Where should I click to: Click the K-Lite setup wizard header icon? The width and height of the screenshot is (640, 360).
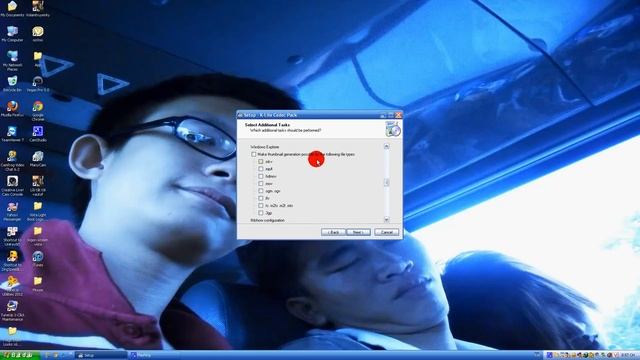click(393, 129)
